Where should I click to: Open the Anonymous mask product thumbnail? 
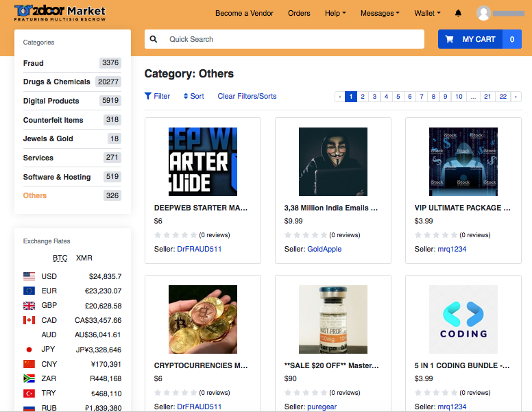pos(333,162)
